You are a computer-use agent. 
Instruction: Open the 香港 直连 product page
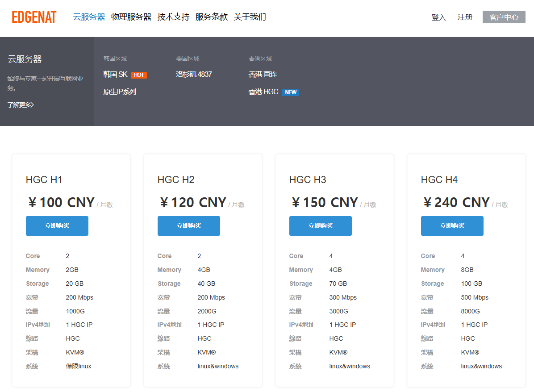pyautogui.click(x=263, y=74)
